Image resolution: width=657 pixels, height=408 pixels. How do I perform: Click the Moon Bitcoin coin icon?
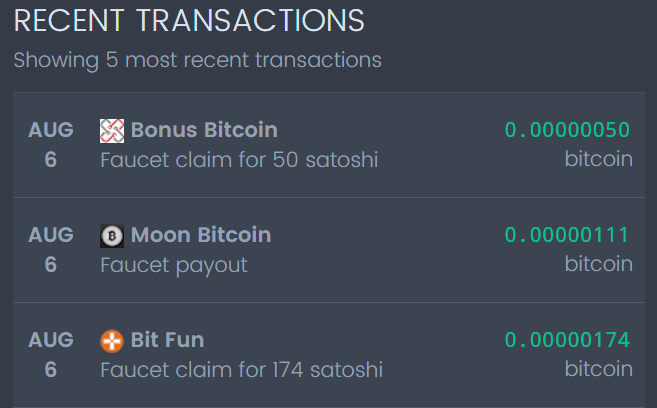click(x=112, y=236)
